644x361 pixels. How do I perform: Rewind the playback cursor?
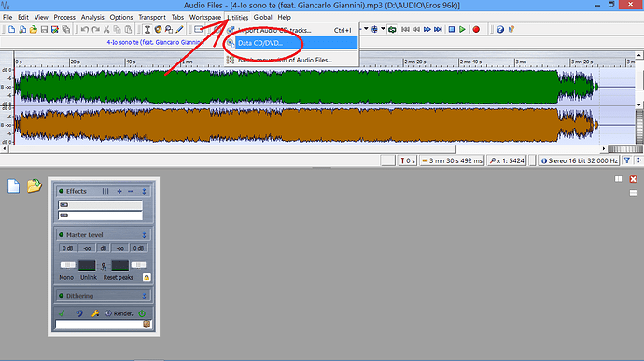416,30
